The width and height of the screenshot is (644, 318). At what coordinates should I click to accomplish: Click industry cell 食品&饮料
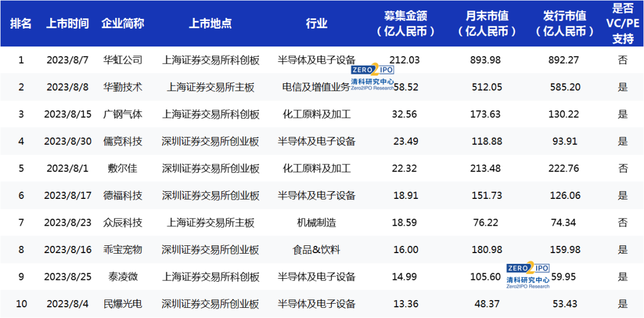[317, 250]
